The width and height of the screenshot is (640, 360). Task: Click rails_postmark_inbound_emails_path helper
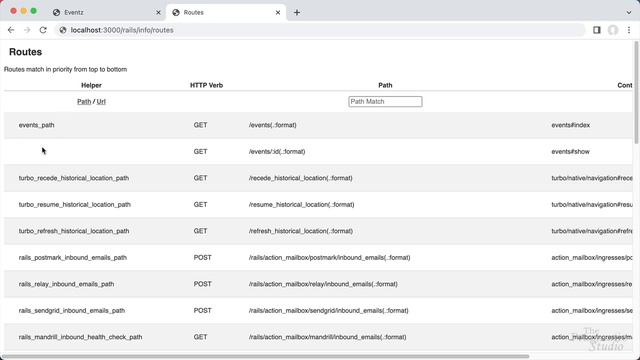73,258
